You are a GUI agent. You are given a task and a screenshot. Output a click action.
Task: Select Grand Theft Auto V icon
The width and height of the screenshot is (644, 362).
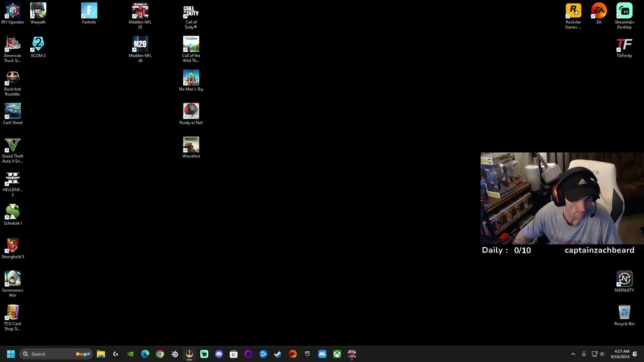click(x=13, y=150)
